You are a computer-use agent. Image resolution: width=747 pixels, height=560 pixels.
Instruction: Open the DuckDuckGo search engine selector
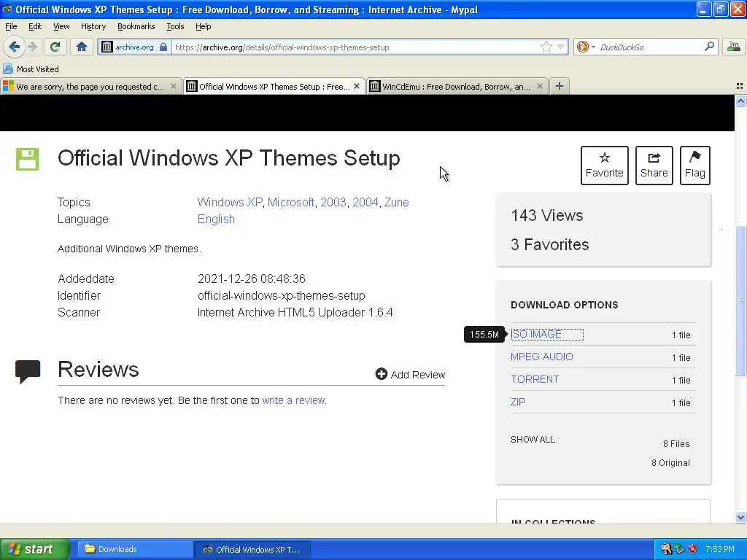coord(585,47)
